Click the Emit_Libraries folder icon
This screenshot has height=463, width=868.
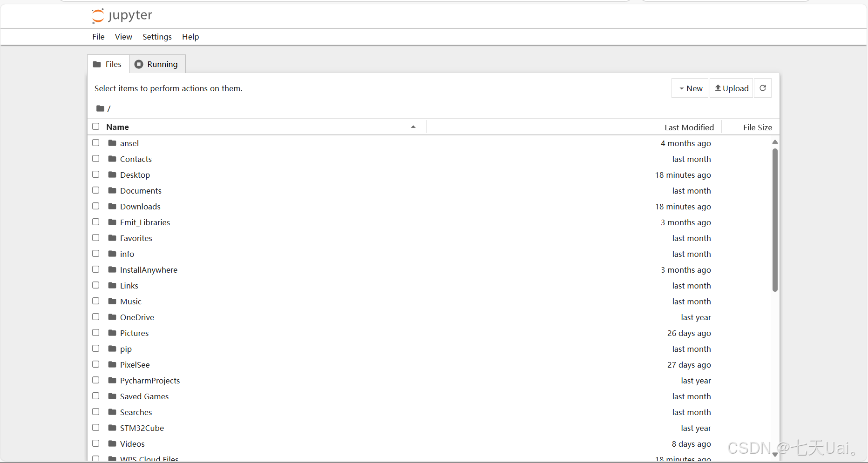point(112,222)
